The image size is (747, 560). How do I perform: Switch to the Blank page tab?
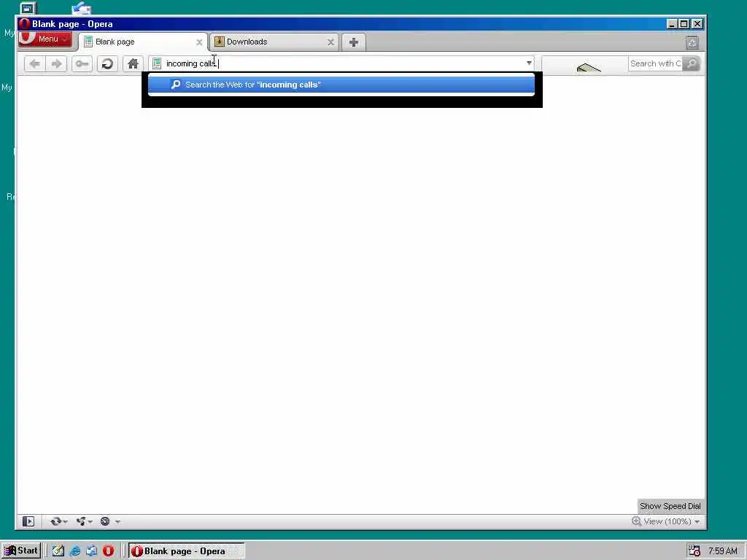142,42
